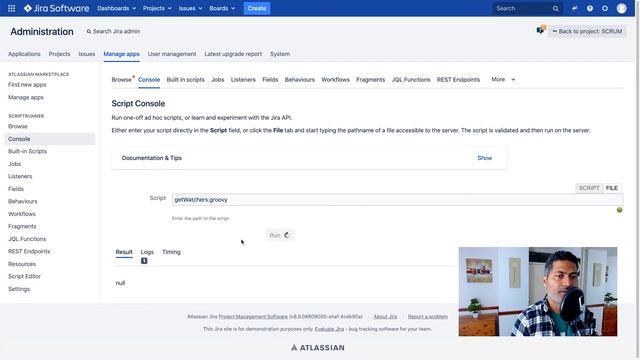
Task: Click the green status icon below script field
Action: coord(619,210)
